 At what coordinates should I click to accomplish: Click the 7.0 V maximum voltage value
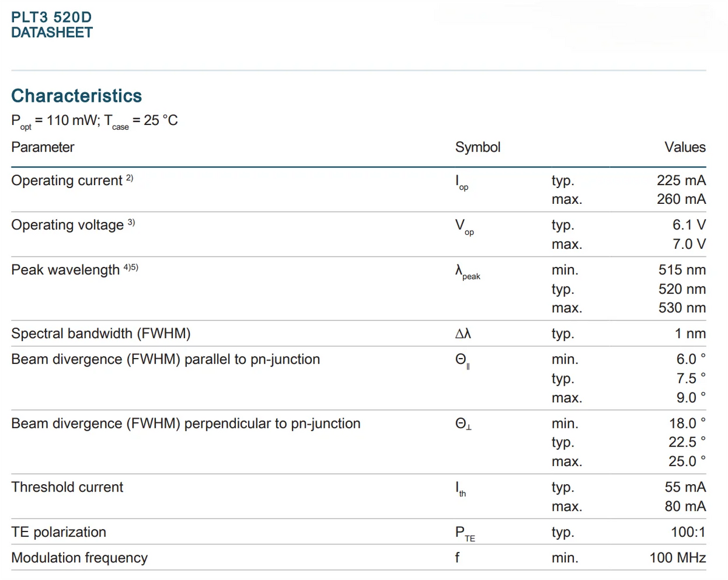689,244
